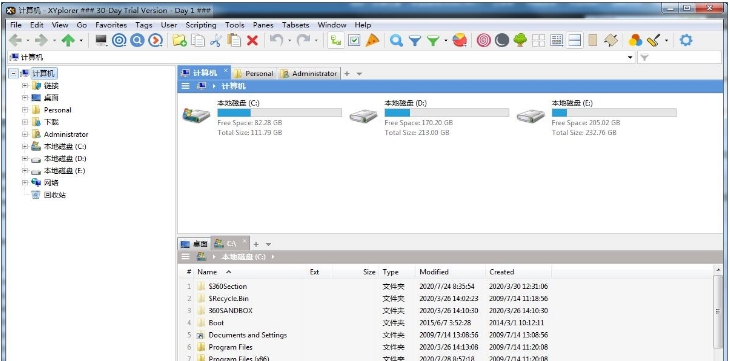Expand the Personal tree node

(x=25, y=110)
